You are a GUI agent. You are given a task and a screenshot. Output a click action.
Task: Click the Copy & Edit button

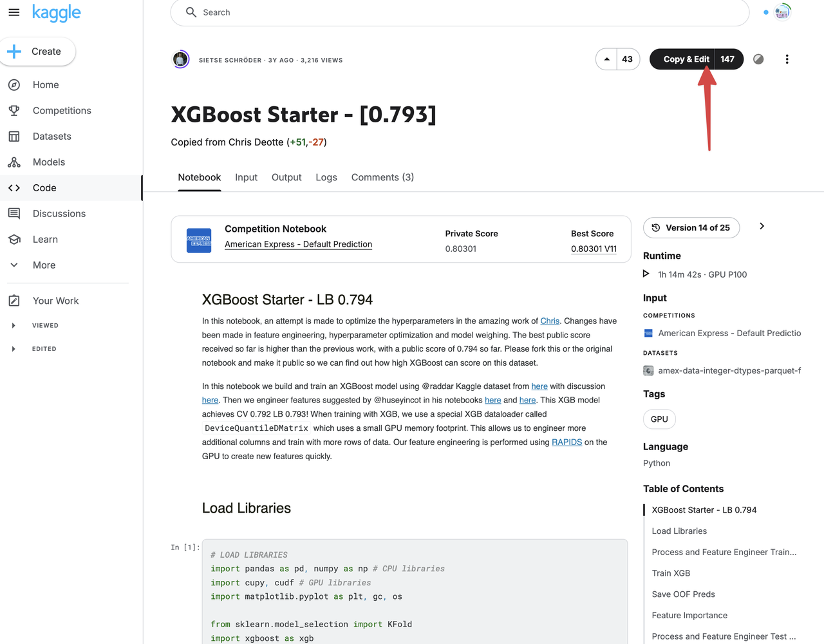coord(682,59)
